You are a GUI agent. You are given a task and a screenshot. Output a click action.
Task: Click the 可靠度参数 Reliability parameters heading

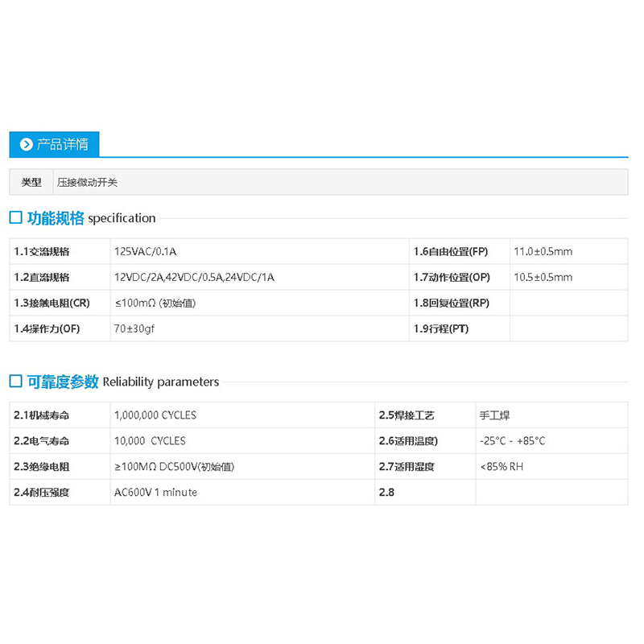[121, 382]
